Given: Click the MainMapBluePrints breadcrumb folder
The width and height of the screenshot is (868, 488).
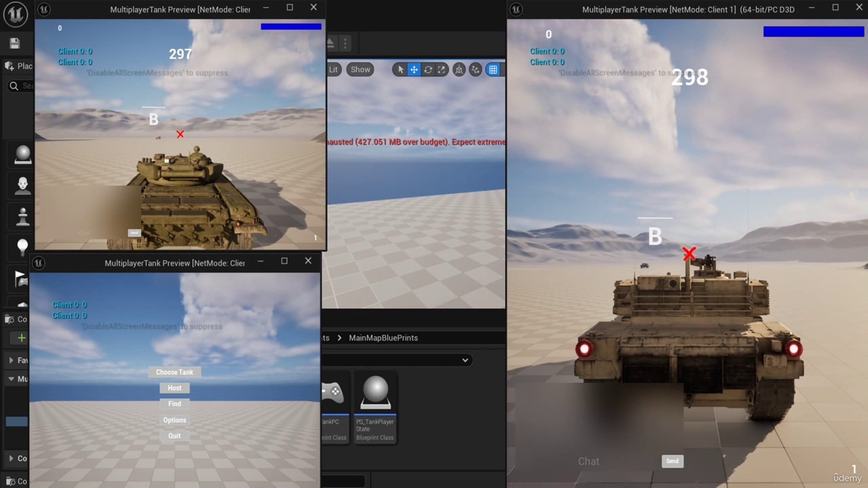Looking at the screenshot, I should click(383, 338).
